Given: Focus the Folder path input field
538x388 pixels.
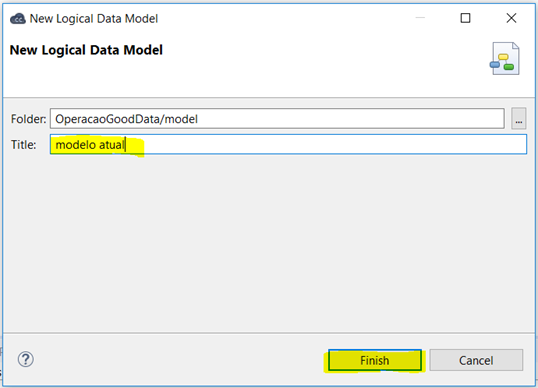Looking at the screenshot, I should pos(277,119).
